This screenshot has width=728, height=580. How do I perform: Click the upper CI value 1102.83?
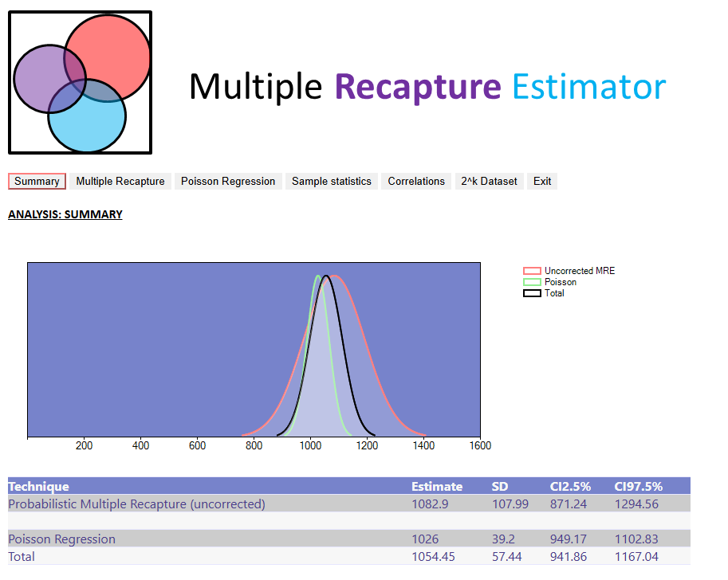pos(636,539)
